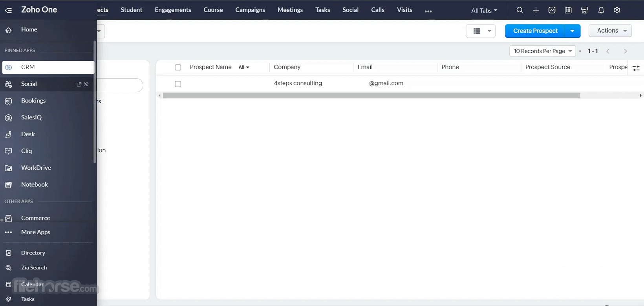Switch to the Calls tab
644x306 pixels.
(x=378, y=10)
